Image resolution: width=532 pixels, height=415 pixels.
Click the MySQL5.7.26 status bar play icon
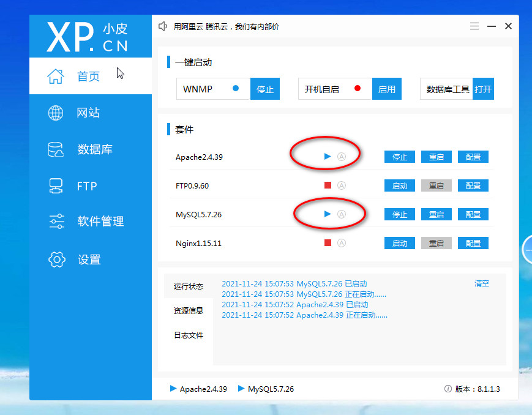pos(241,389)
